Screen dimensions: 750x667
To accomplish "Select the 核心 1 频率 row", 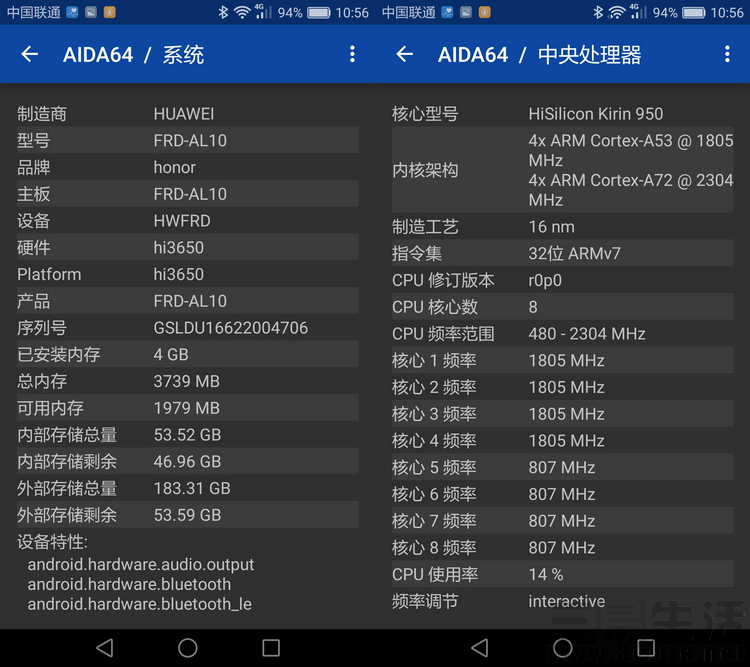I will 562,360.
